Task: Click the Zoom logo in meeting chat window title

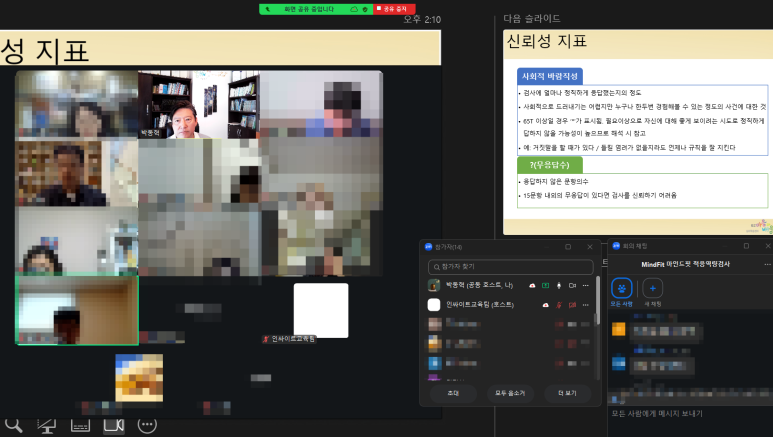Action: click(x=616, y=246)
